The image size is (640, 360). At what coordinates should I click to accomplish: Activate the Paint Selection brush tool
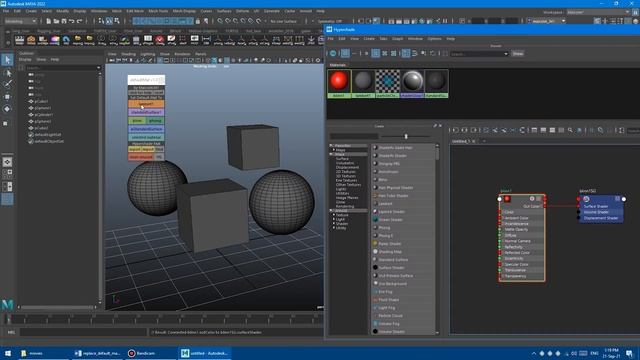[7, 84]
